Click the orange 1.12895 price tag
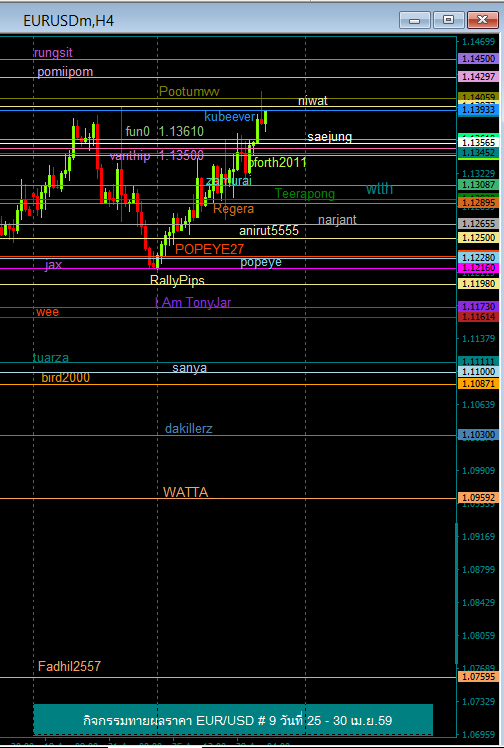Image resolution: width=504 pixels, height=748 pixels. [478, 203]
